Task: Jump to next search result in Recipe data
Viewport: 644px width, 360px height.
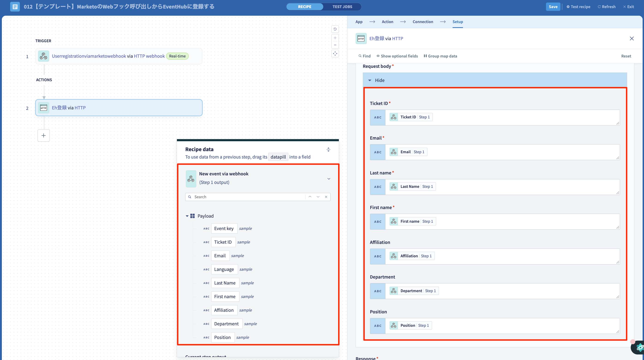Action: coord(318,197)
